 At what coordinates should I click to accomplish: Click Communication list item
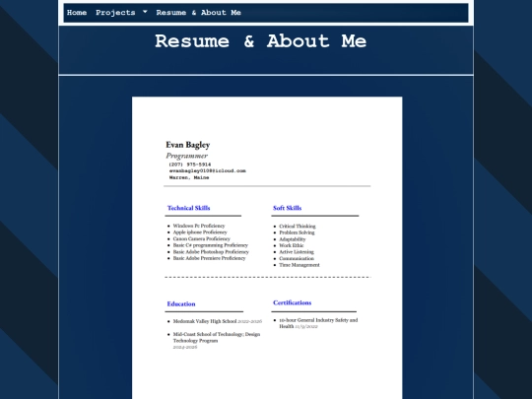coord(297,258)
